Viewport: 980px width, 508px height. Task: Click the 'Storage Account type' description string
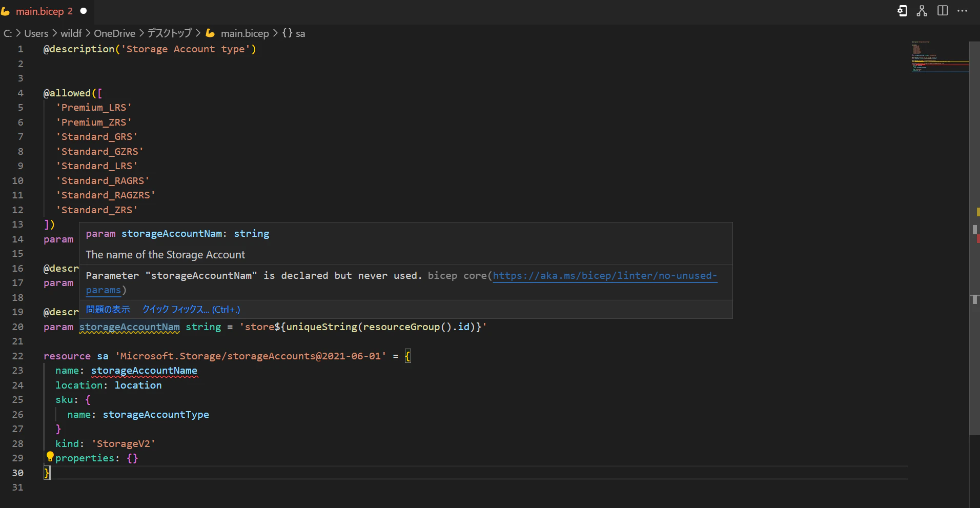pos(186,49)
